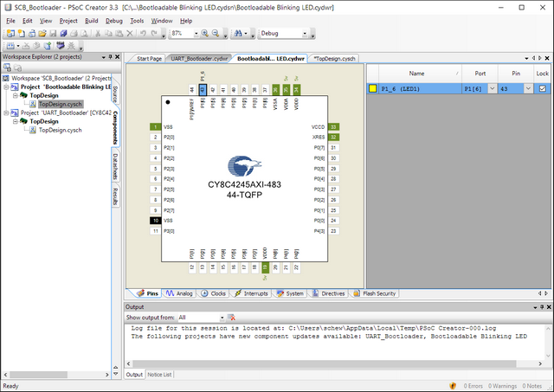This screenshot has height=392, width=554.
Task: Open the Show output from dropdown
Action: [222, 318]
